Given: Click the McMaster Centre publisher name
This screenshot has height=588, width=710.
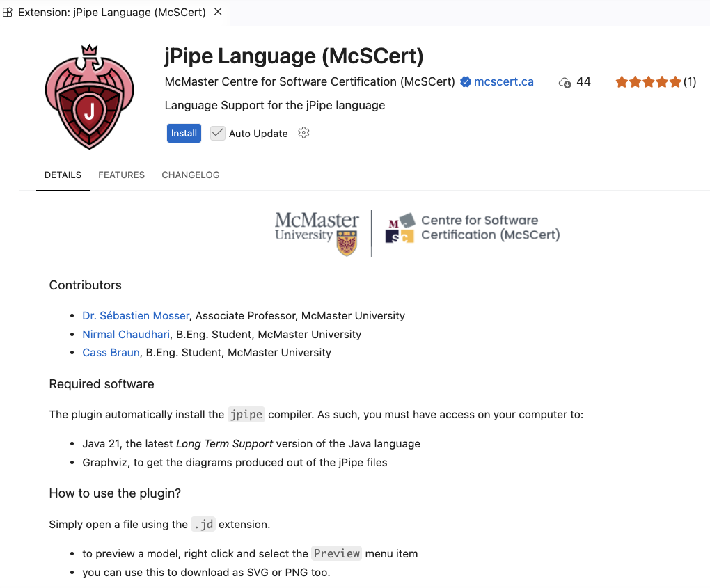Looking at the screenshot, I should (310, 82).
